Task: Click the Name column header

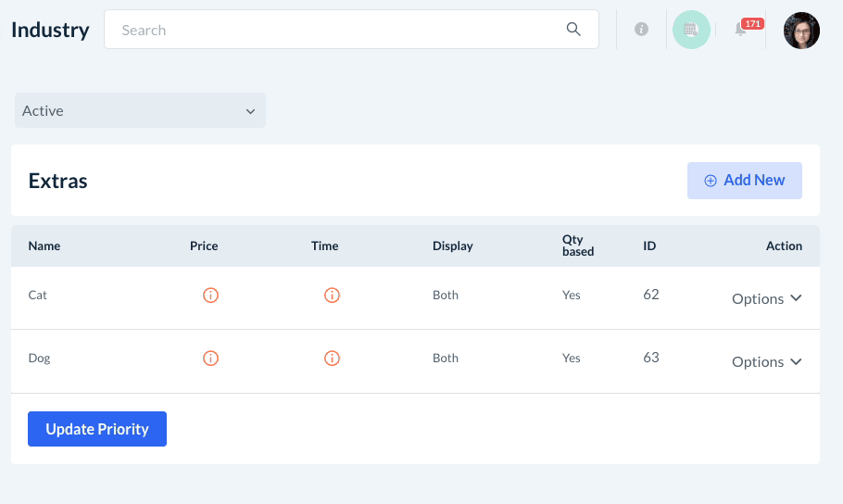Action: [44, 246]
